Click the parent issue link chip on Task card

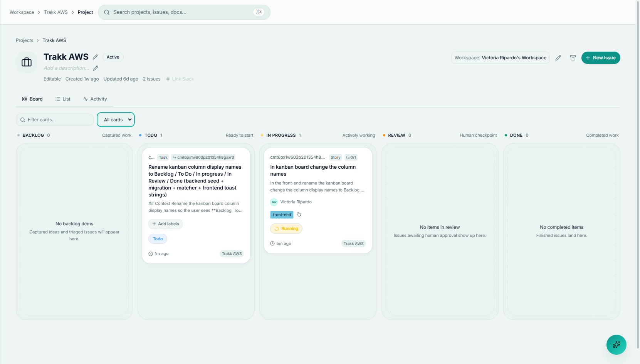[x=203, y=157]
